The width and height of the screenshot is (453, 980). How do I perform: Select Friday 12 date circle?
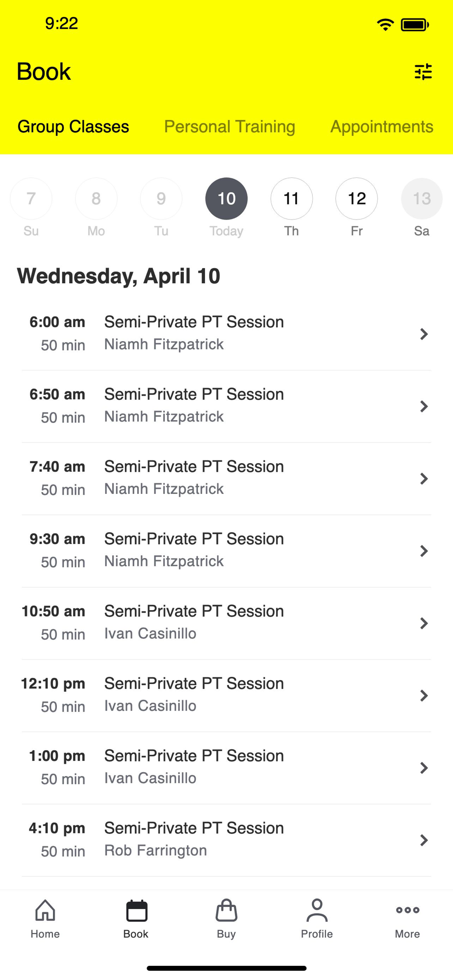(356, 198)
